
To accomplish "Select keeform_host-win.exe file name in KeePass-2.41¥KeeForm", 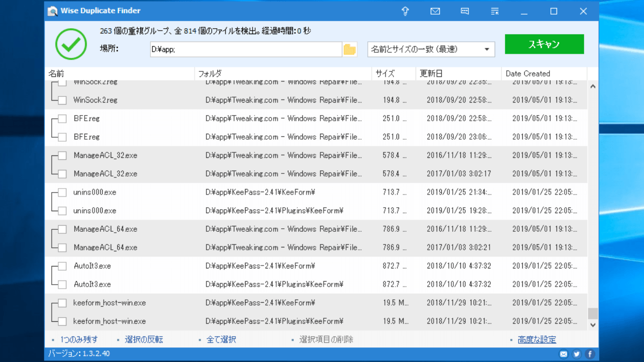I will [x=110, y=303].
